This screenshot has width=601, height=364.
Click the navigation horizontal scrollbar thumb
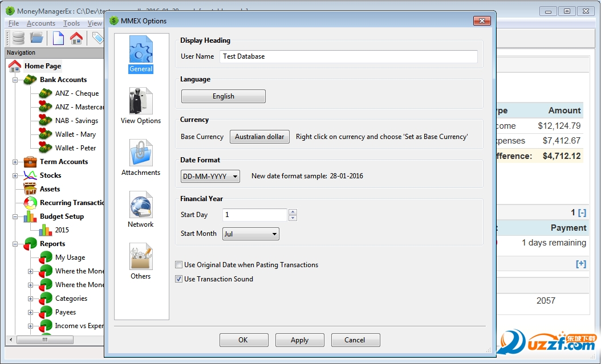(x=45, y=340)
